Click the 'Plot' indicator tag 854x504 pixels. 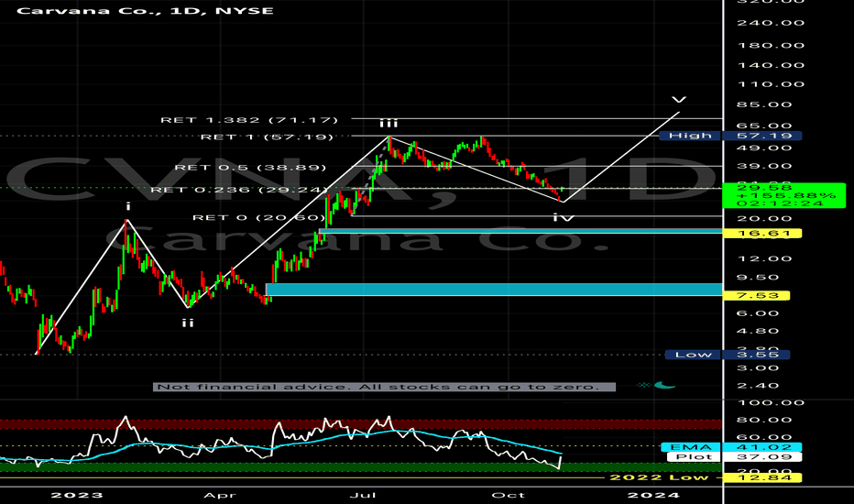[x=694, y=457]
